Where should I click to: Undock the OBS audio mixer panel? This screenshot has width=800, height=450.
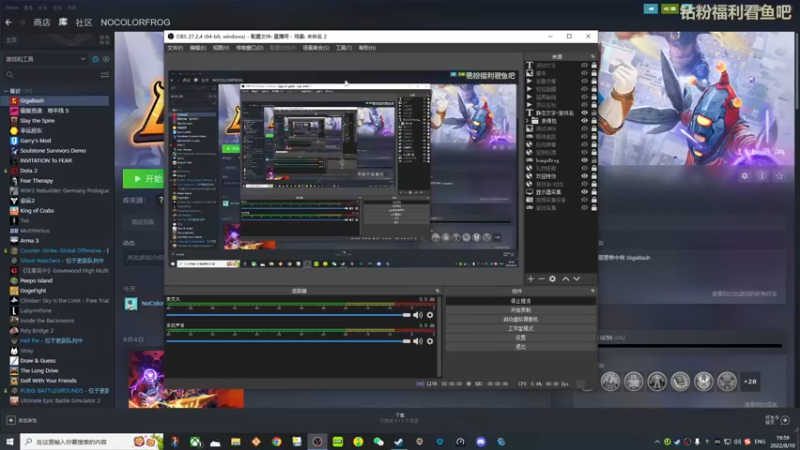click(437, 291)
